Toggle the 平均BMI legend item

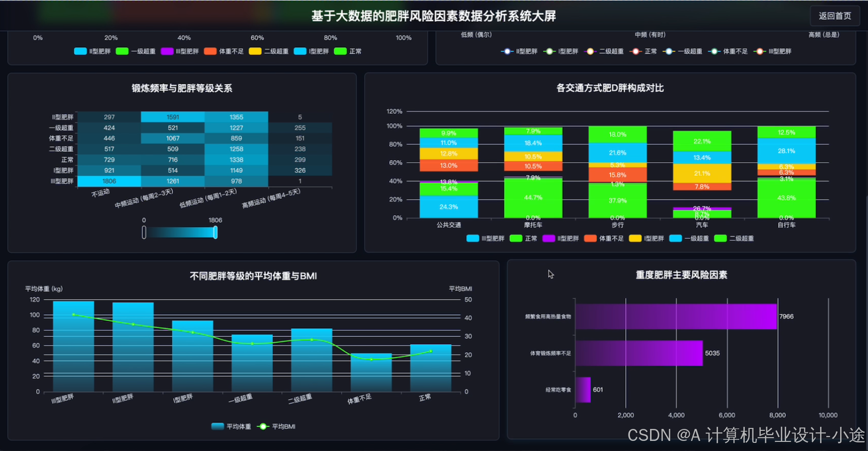tap(276, 426)
